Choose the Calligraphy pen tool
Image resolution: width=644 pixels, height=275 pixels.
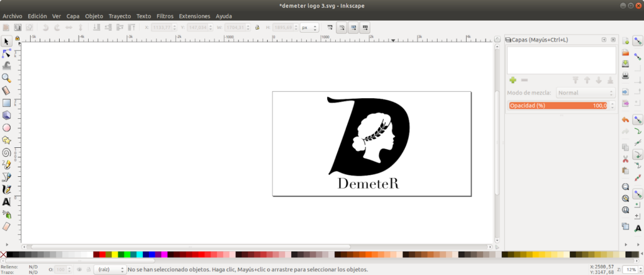pos(6,189)
